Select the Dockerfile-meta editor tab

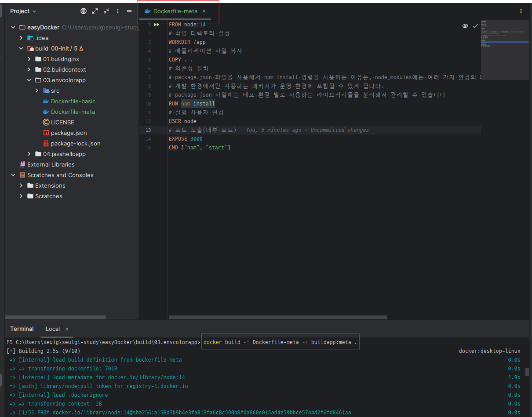point(175,11)
